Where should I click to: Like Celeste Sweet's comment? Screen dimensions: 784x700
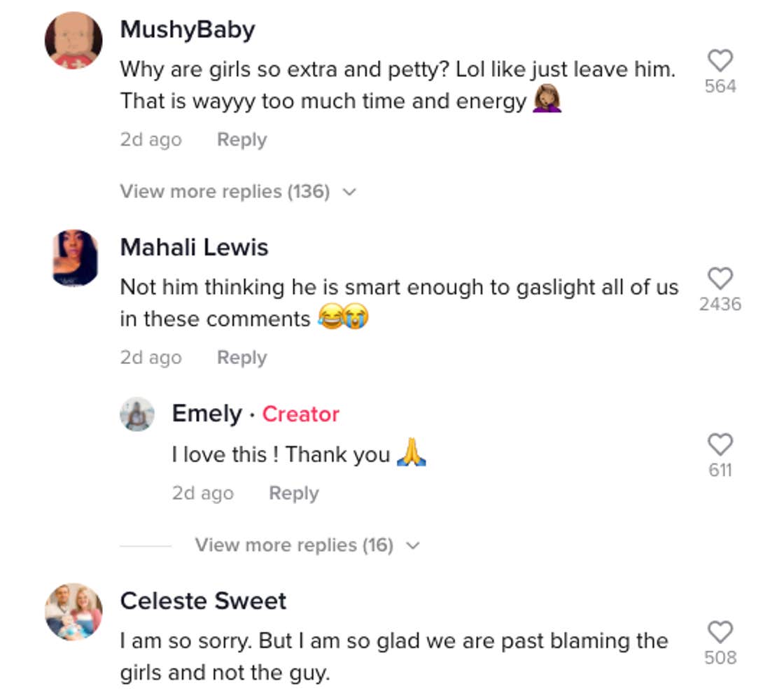(720, 632)
